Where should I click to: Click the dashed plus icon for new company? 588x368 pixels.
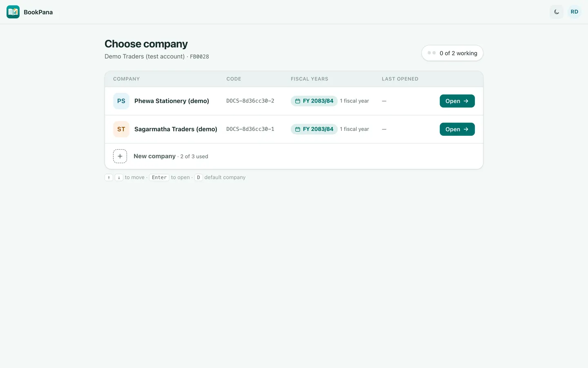pyautogui.click(x=120, y=156)
